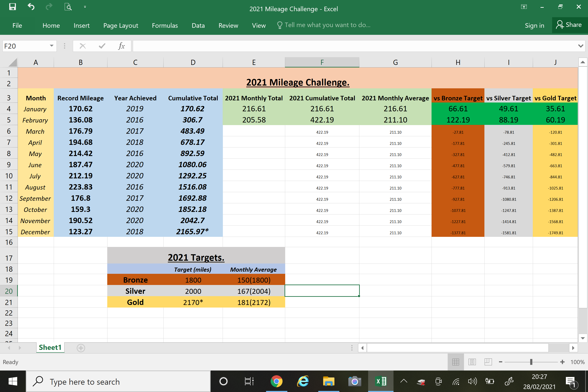Open the Formulas ribbon tab
Viewport: 588px width, 392px height.
(165, 25)
